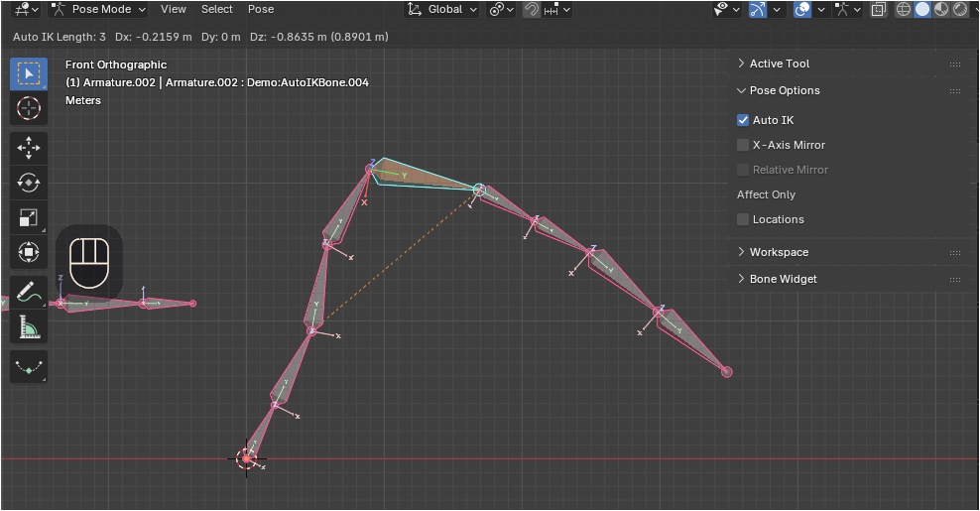980x511 pixels.
Task: Grab the Workspace panel drag handle
Action: (x=955, y=253)
